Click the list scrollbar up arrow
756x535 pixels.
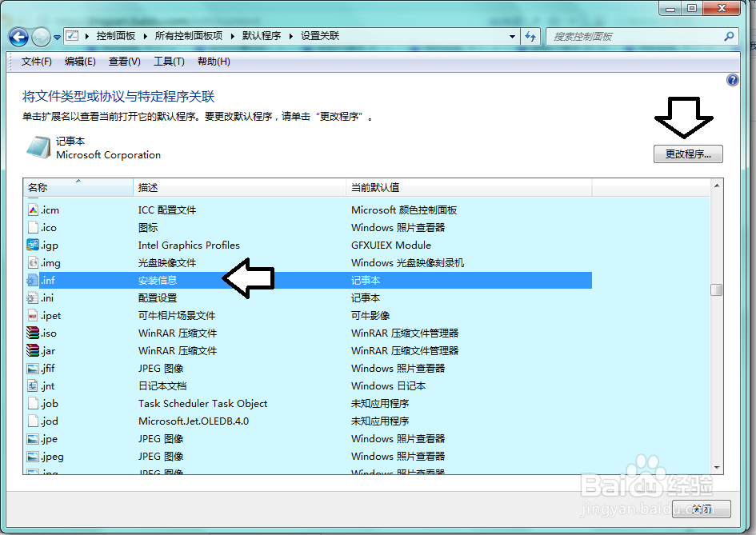(x=717, y=186)
